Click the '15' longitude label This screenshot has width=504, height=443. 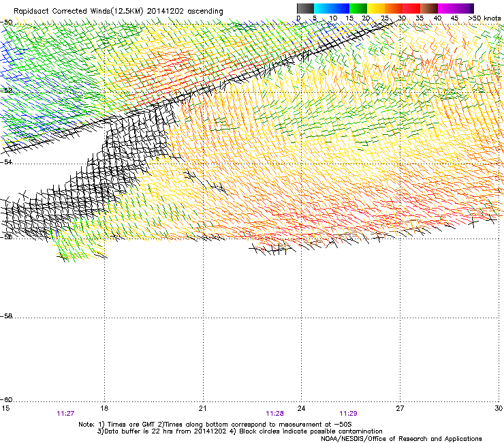click(5, 408)
